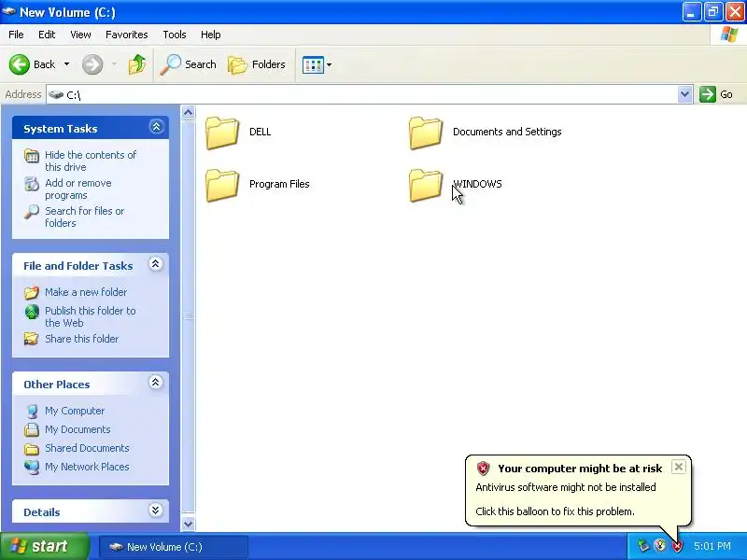Go up one level with Up folder icon

137,64
